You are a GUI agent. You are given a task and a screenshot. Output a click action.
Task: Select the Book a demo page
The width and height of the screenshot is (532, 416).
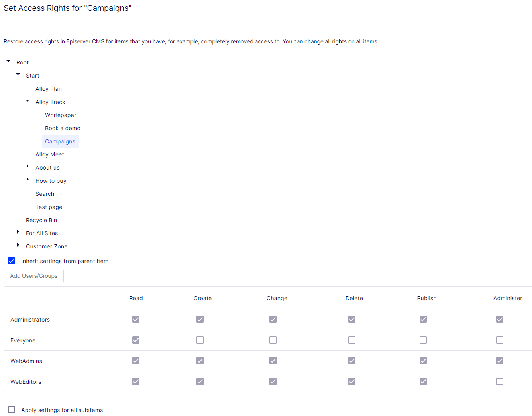click(63, 128)
